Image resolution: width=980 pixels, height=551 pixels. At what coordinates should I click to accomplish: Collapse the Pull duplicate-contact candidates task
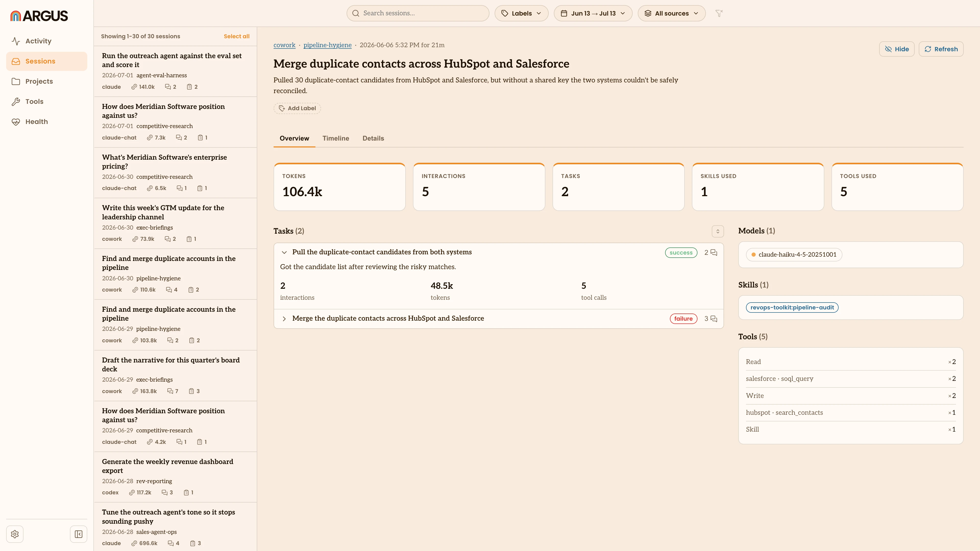[x=284, y=253]
